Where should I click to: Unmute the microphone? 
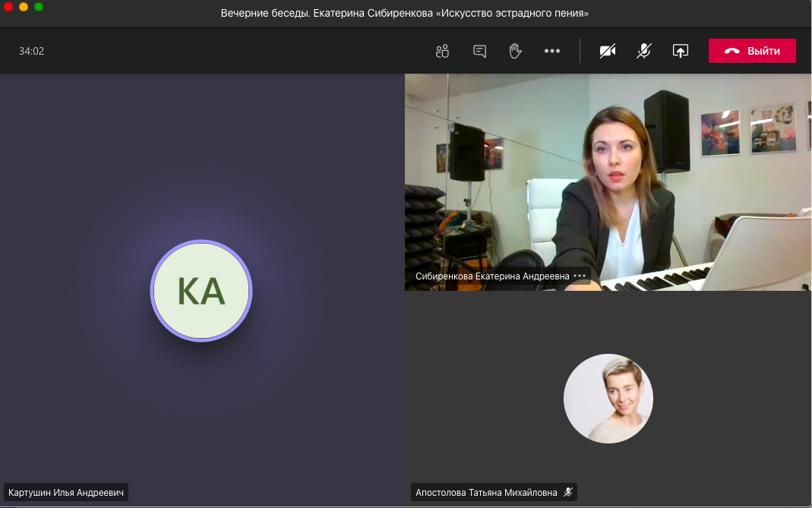(643, 51)
